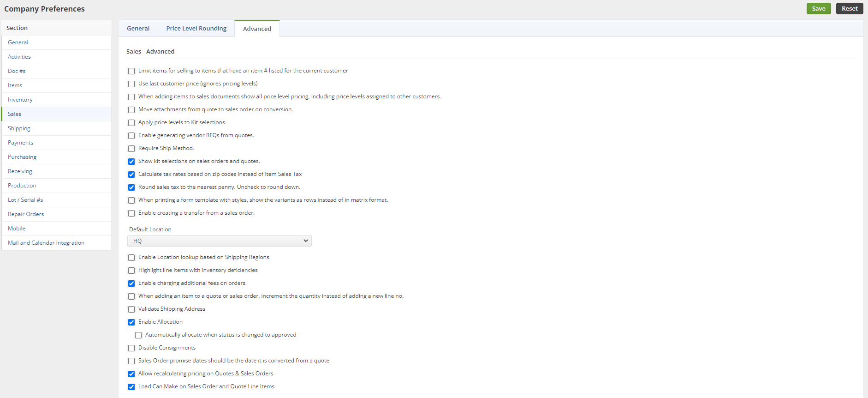The height and width of the screenshot is (398, 868).
Task: Select the Advanced tab
Action: (257, 29)
